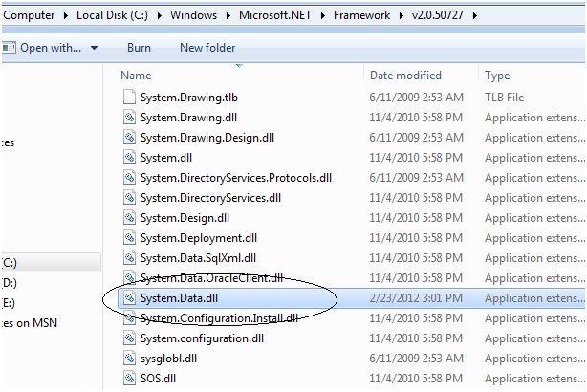
Task: Select the SOS.dll file icon
Action: pos(130,379)
